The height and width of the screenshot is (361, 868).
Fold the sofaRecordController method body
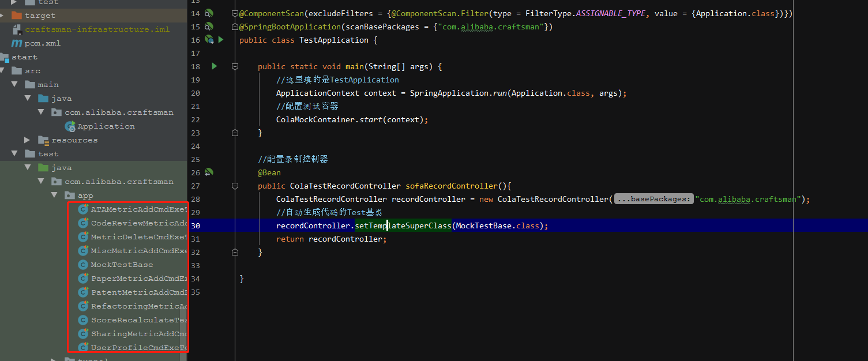click(234, 186)
